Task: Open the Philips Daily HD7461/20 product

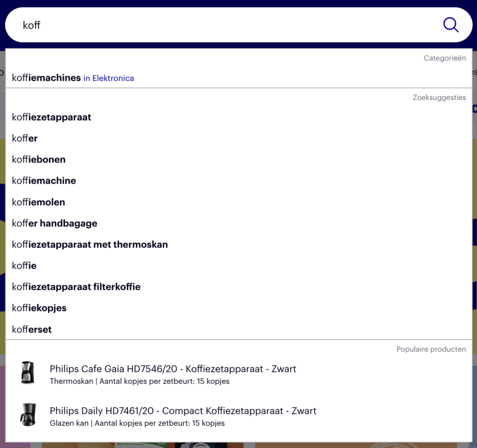Action: (x=183, y=410)
